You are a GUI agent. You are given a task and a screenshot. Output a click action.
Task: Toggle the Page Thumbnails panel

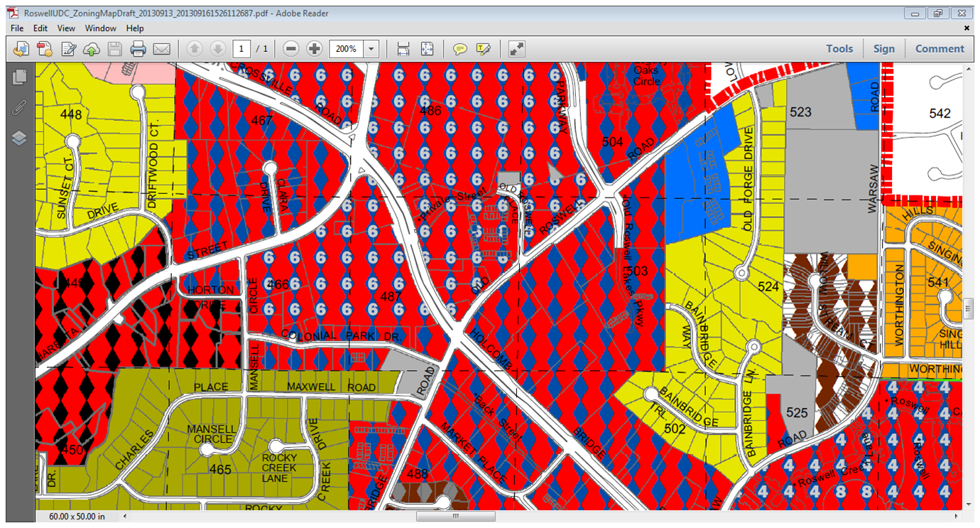coord(19,77)
